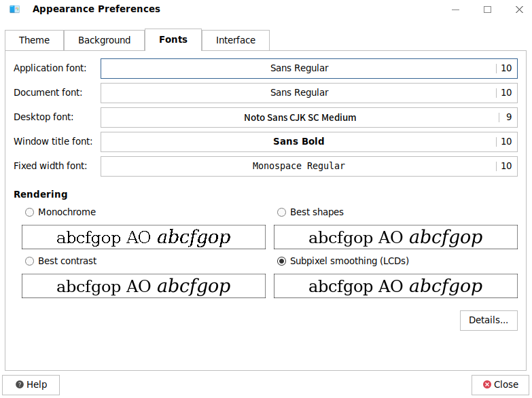The width and height of the screenshot is (532, 398).
Task: Open the Desktop font chooser
Action: (x=308, y=117)
